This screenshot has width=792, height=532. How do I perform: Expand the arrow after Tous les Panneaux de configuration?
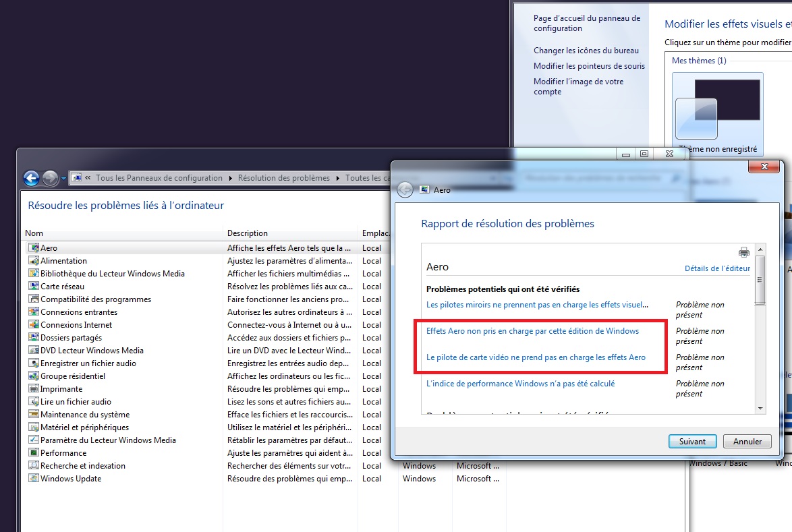pyautogui.click(x=230, y=178)
